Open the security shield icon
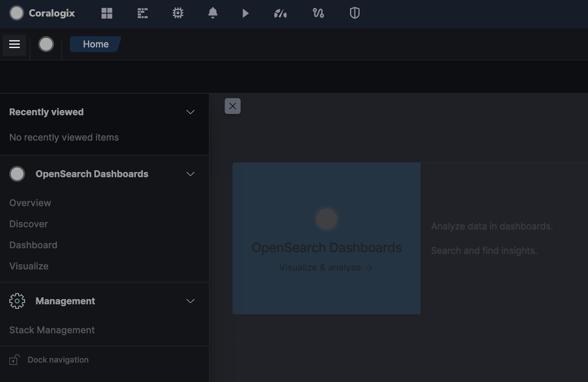 tap(355, 13)
